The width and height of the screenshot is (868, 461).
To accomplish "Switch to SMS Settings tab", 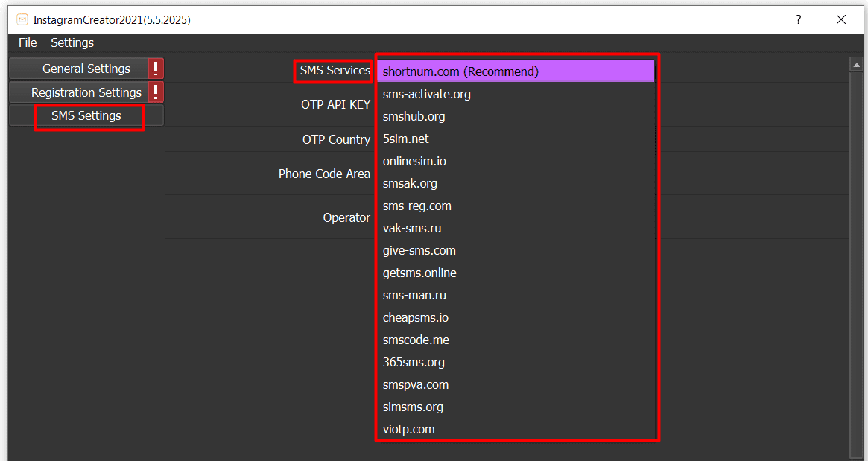I will pos(86,115).
